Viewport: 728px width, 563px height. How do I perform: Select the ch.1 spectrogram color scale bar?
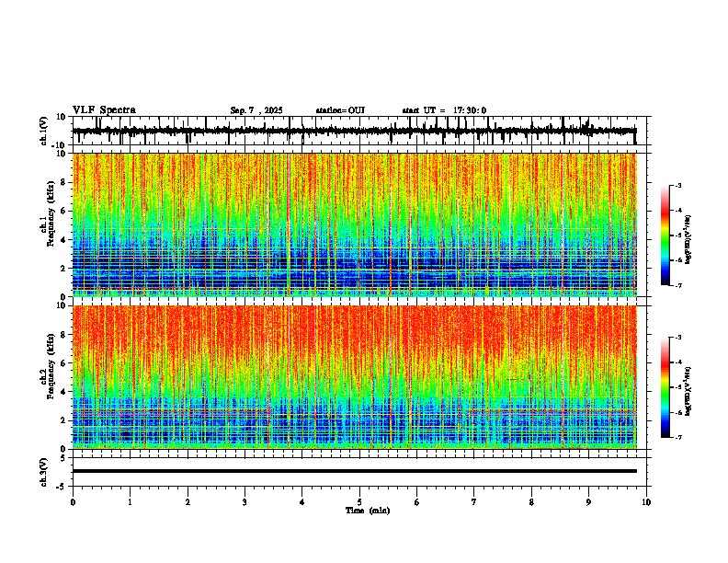pos(665,236)
